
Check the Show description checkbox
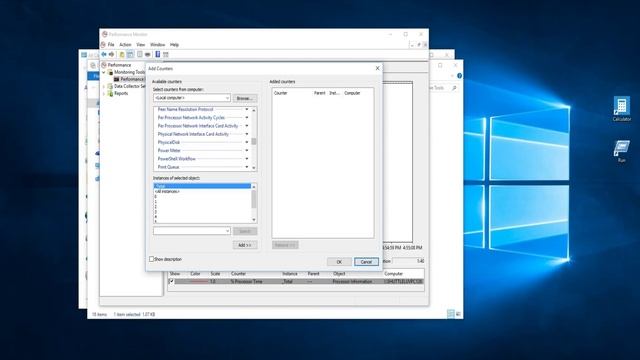(151, 259)
